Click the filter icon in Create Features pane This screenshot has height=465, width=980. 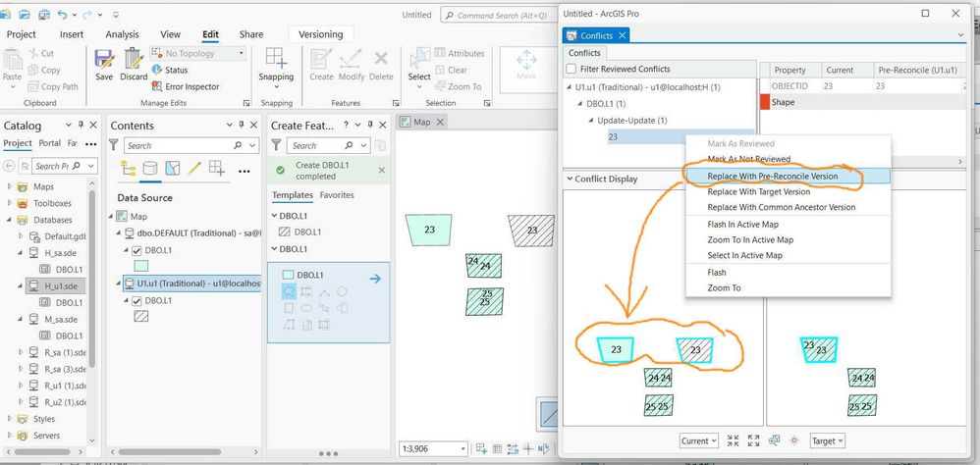[276, 145]
